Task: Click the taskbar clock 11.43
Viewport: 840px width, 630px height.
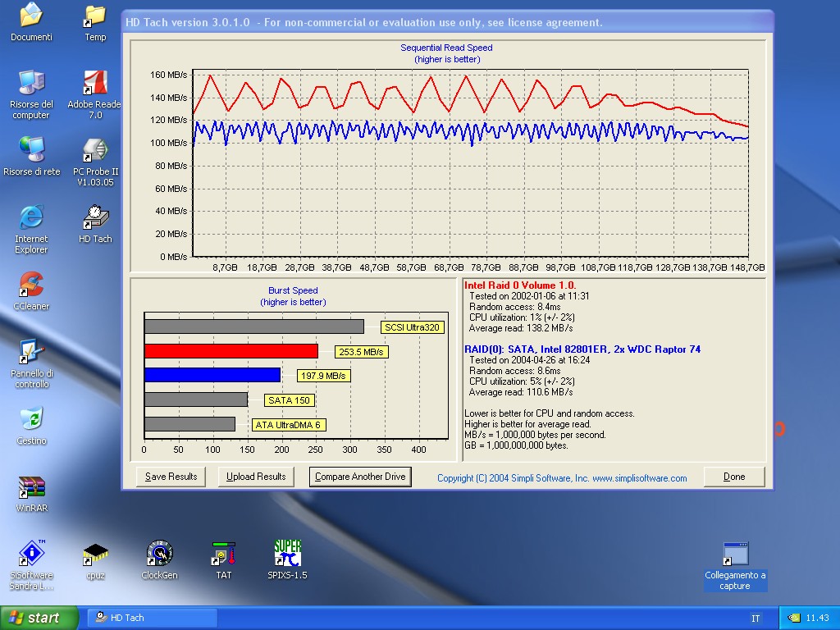Action: point(817,619)
